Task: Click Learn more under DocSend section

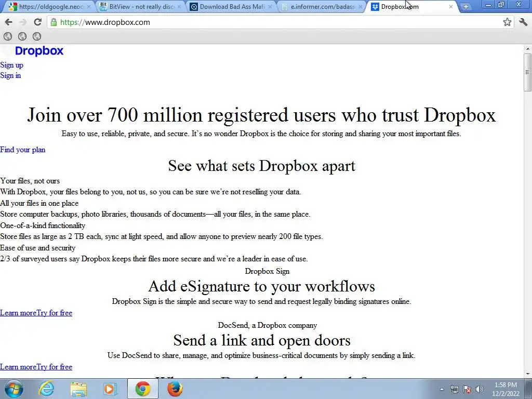Action: click(18, 367)
